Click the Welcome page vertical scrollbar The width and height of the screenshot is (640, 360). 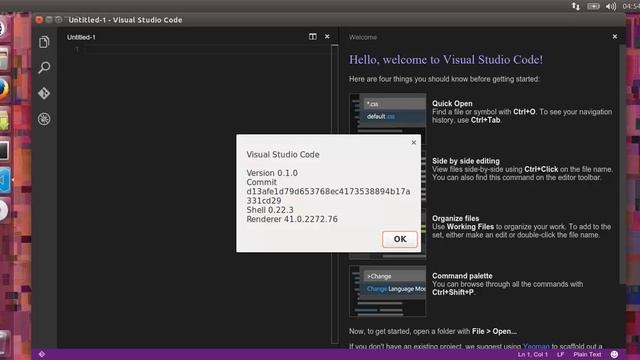pyautogui.click(x=622, y=163)
